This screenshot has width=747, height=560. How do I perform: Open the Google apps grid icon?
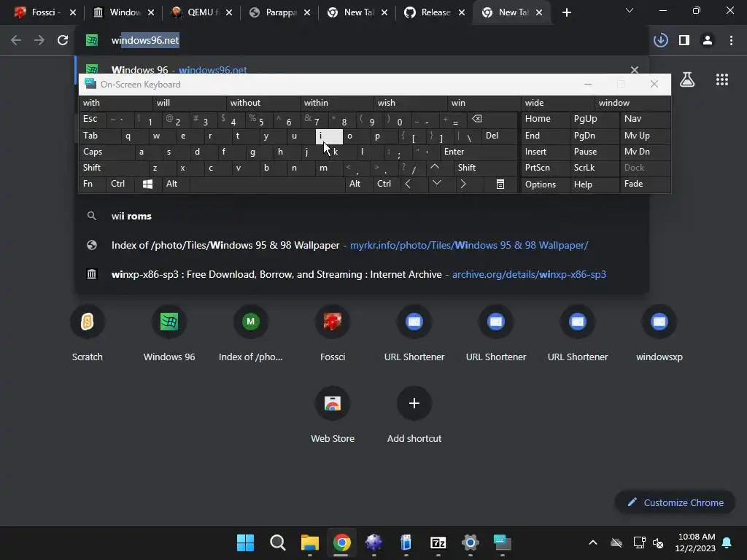coord(722,79)
